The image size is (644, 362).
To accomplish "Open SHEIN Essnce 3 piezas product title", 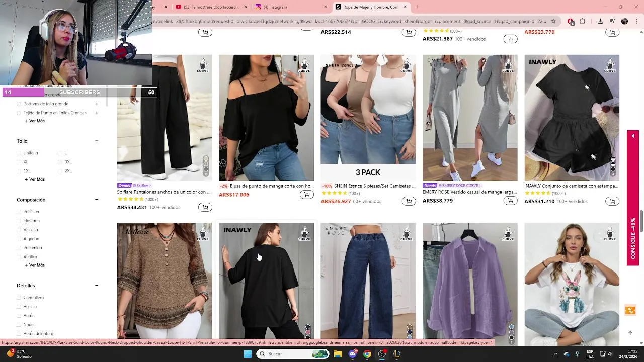I will click(x=375, y=186).
